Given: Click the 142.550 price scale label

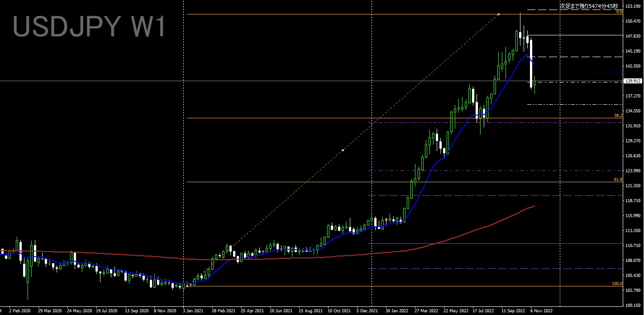Looking at the screenshot, I should click(x=634, y=66).
